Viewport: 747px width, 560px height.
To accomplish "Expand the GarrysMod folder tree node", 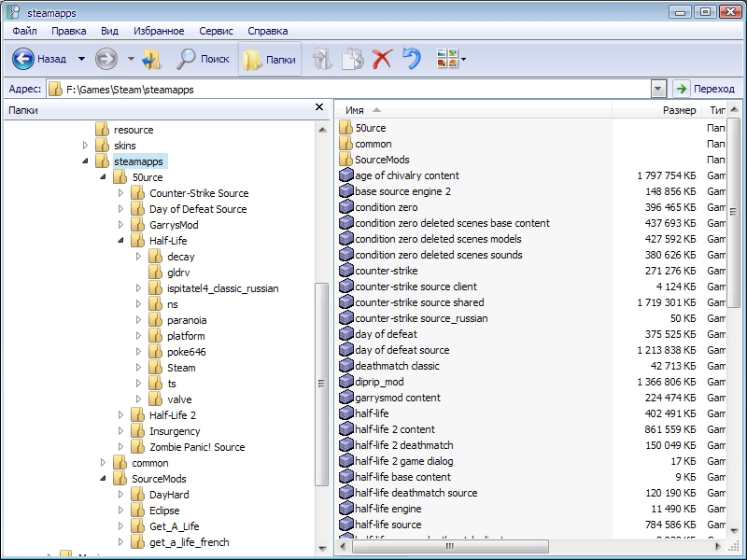I will pos(120,225).
